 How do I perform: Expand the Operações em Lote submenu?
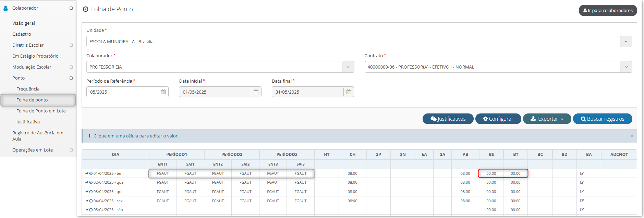coord(71,150)
